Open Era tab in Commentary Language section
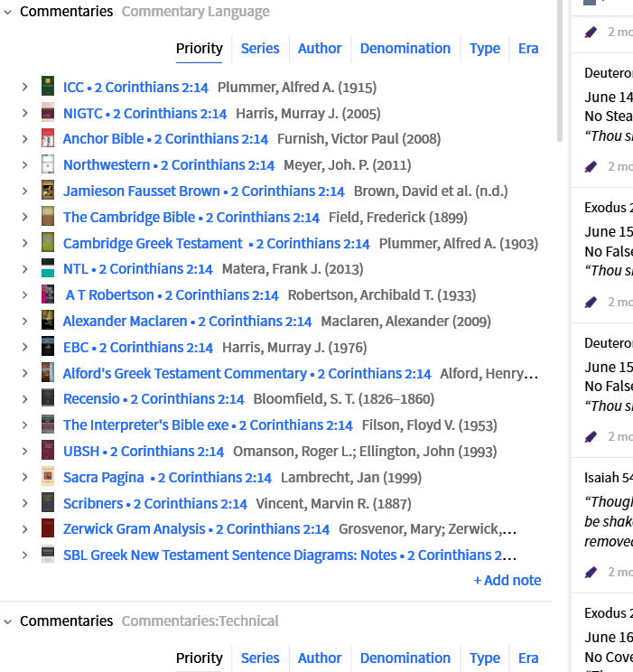 tap(528, 49)
